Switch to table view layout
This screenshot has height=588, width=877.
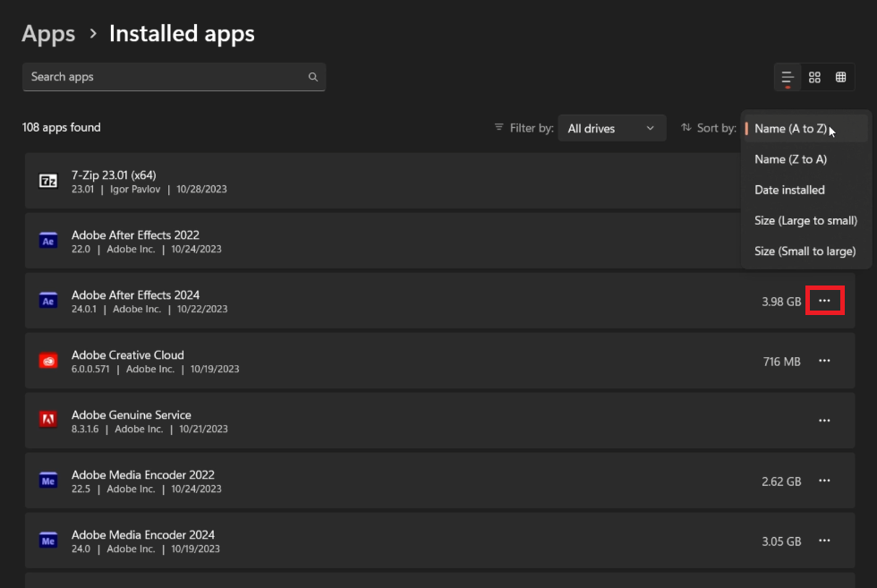tap(840, 77)
